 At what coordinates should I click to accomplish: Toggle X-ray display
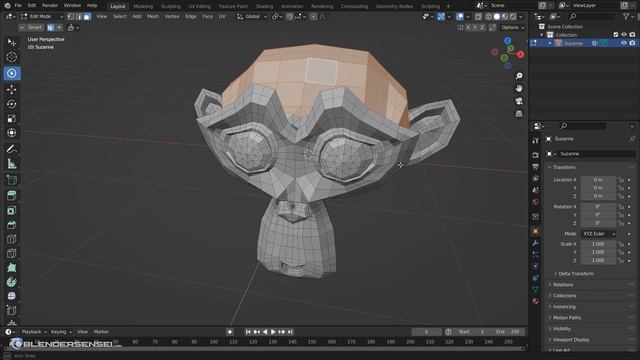pyautogui.click(x=478, y=17)
